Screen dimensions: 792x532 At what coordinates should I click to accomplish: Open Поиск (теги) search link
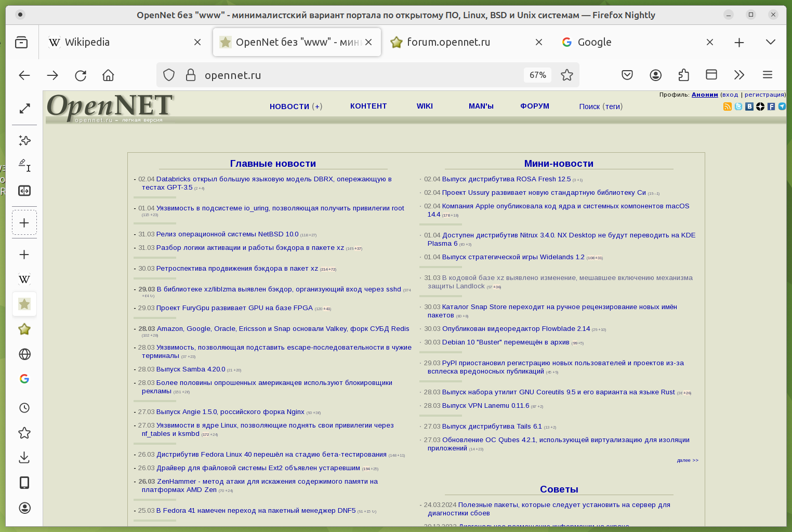(601, 107)
